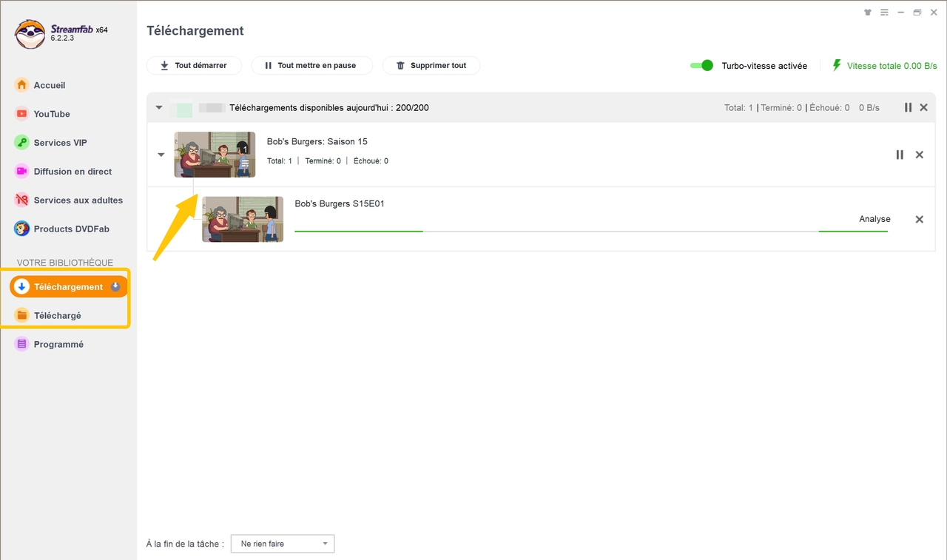Viewport: 947px width, 560px height.
Task: Click the S15E01 analysis progress bar
Action: point(591,232)
